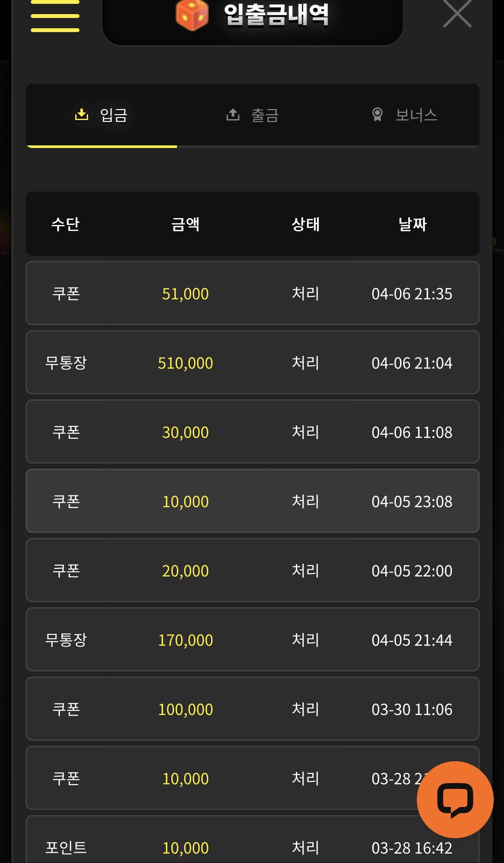
Task: Select the 100,000 쿠폰 deposit row
Action: coord(252,709)
